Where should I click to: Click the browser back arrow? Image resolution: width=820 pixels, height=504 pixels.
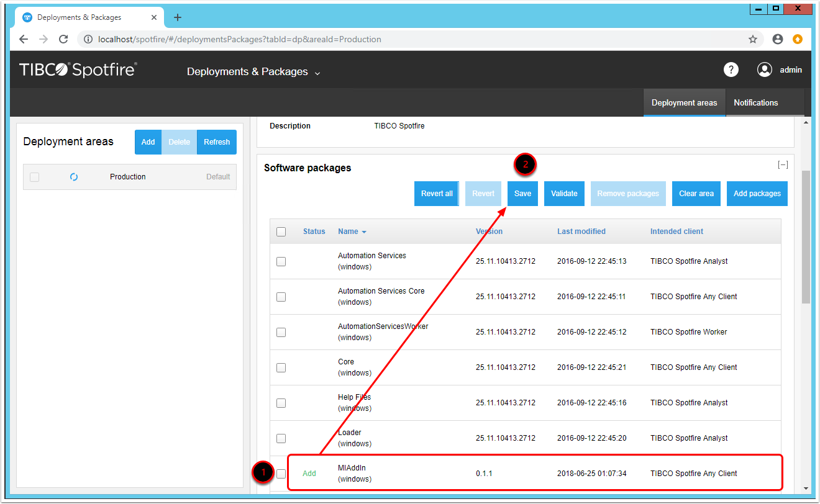(x=24, y=39)
